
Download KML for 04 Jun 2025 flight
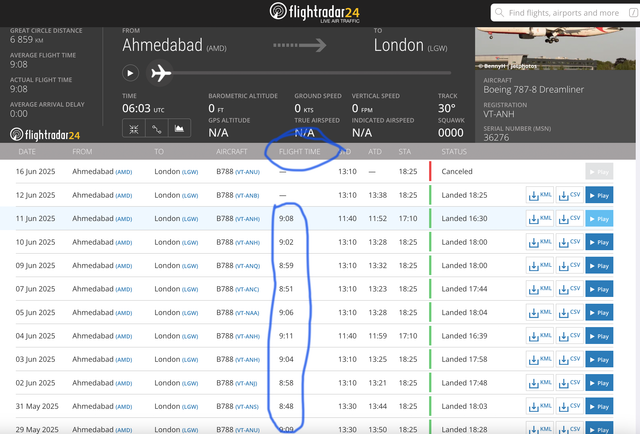tap(540, 336)
